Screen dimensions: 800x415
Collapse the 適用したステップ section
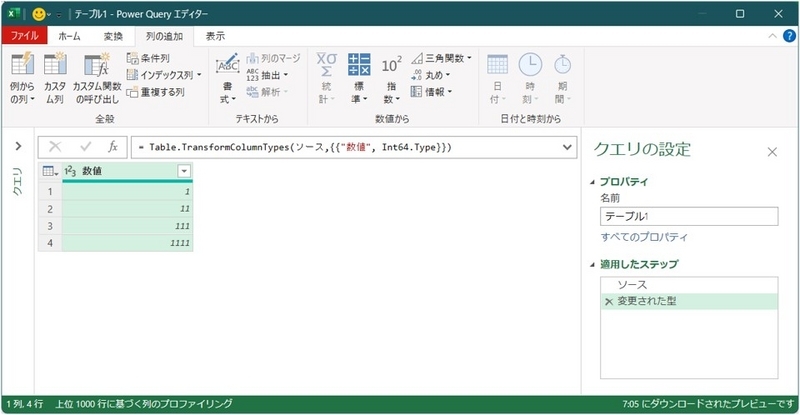point(592,264)
